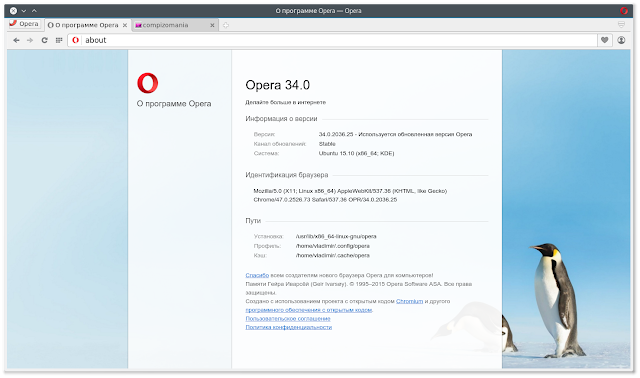Image resolution: width=640 pixels, height=378 pixels.
Task: Open the Спасибо link
Action: [x=257, y=276]
